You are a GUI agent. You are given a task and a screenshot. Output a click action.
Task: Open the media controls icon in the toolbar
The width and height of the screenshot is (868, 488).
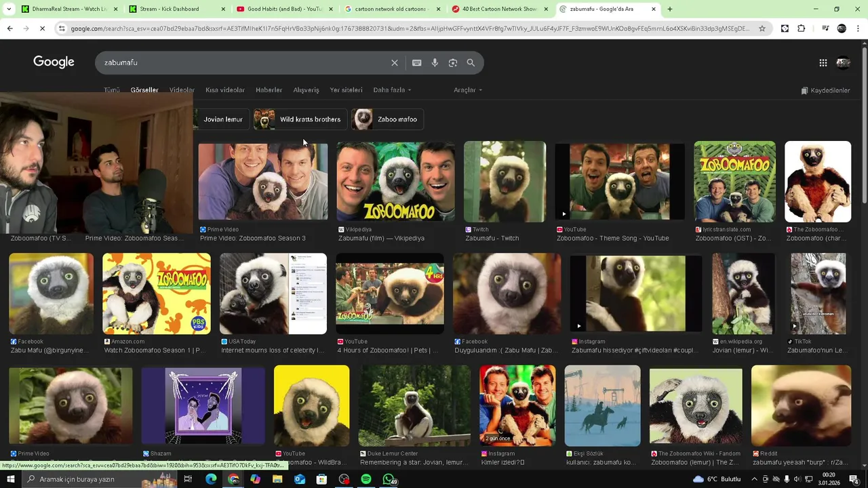click(x=825, y=28)
